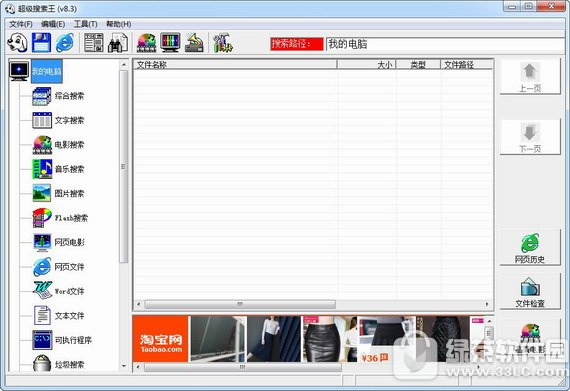Click sidebar tree scroll up arrow
This screenshot has height=391, width=570.
click(x=124, y=65)
